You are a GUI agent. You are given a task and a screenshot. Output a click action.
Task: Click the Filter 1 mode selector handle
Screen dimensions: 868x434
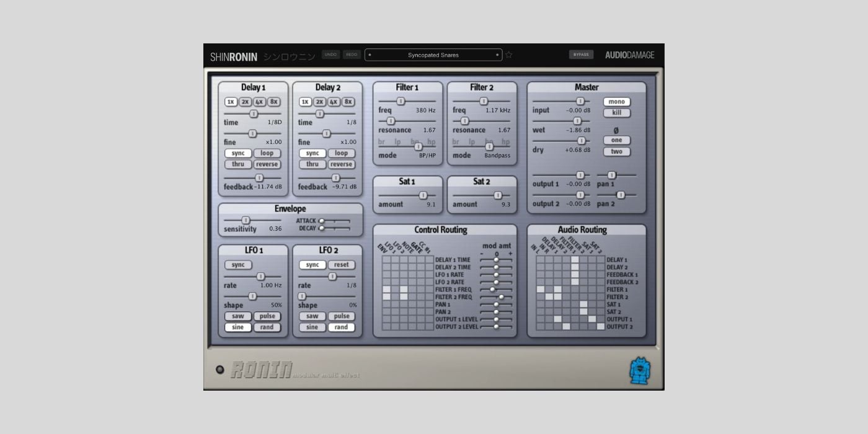[418, 146]
